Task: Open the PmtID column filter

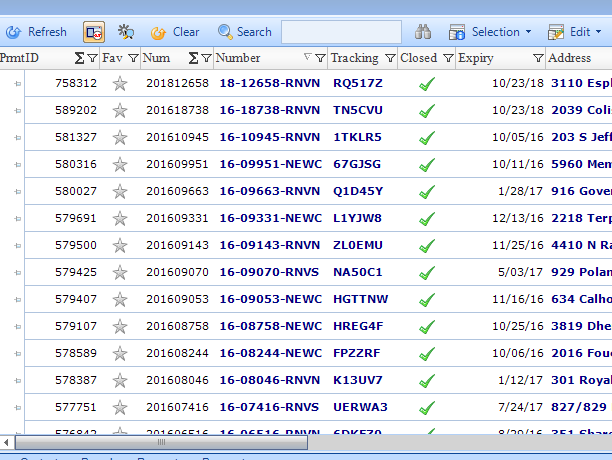Action: 93,58
